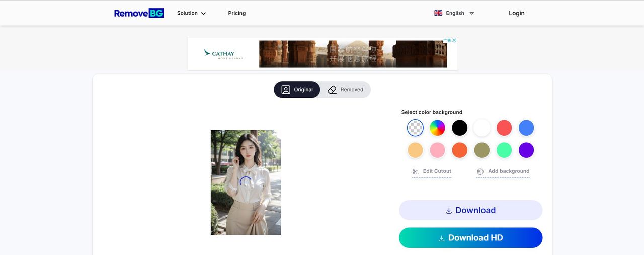Switch to the Removed view tab

point(345,90)
